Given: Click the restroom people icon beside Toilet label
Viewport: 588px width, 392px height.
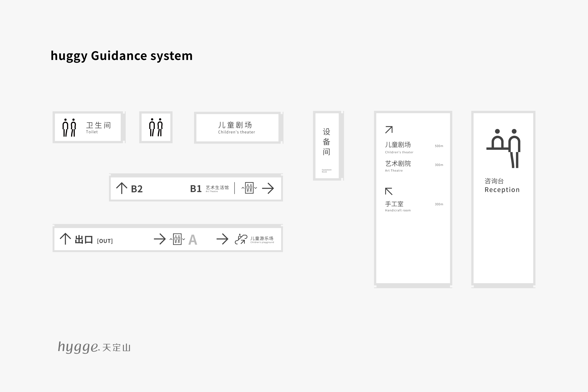Looking at the screenshot, I should tap(69, 128).
